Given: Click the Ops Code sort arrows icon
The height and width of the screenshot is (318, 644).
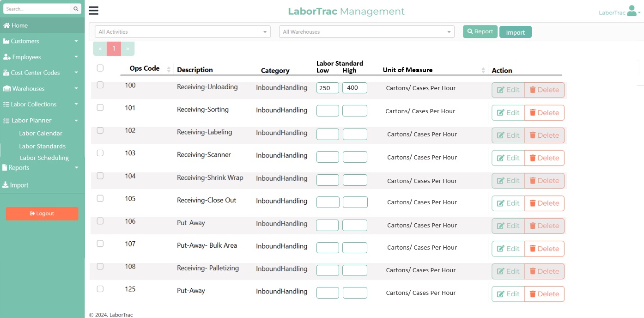Looking at the screenshot, I should click(169, 69).
